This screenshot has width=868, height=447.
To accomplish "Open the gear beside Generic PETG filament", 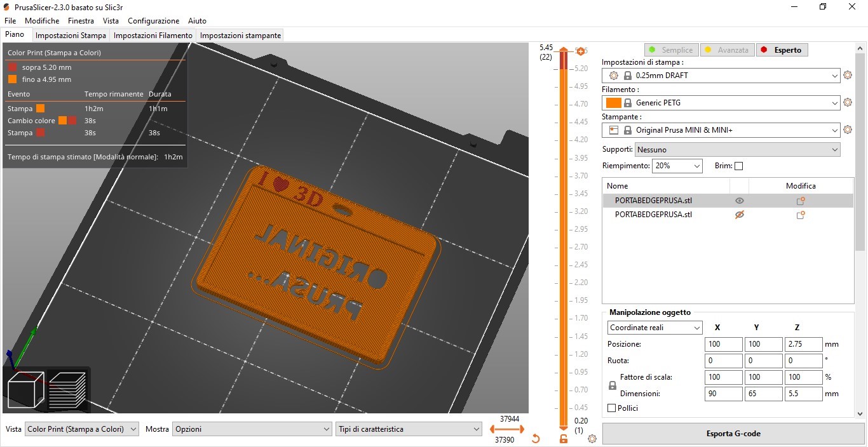I will point(847,102).
